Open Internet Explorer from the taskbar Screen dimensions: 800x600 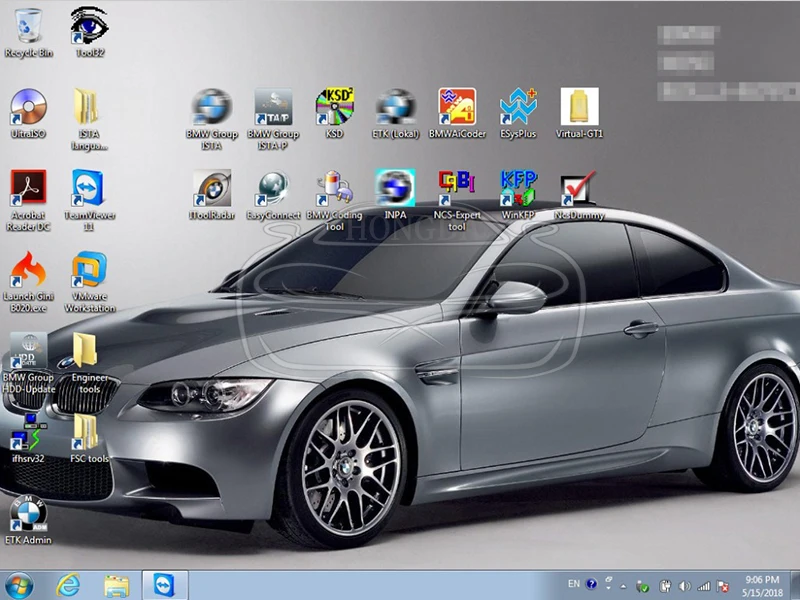[68, 585]
